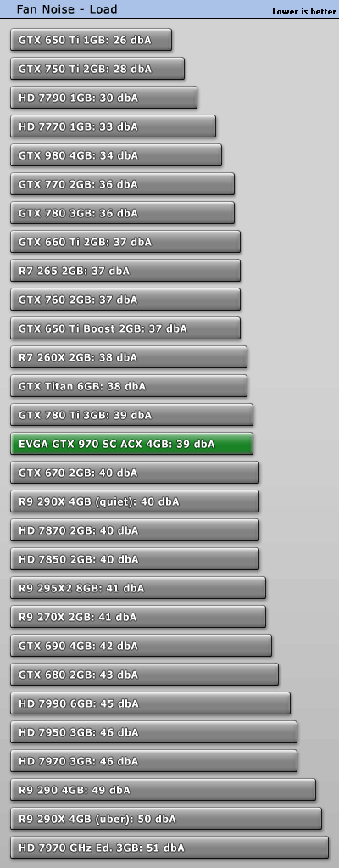
Task: Select the GTX Titan 6GB bar
Action: click(x=129, y=386)
